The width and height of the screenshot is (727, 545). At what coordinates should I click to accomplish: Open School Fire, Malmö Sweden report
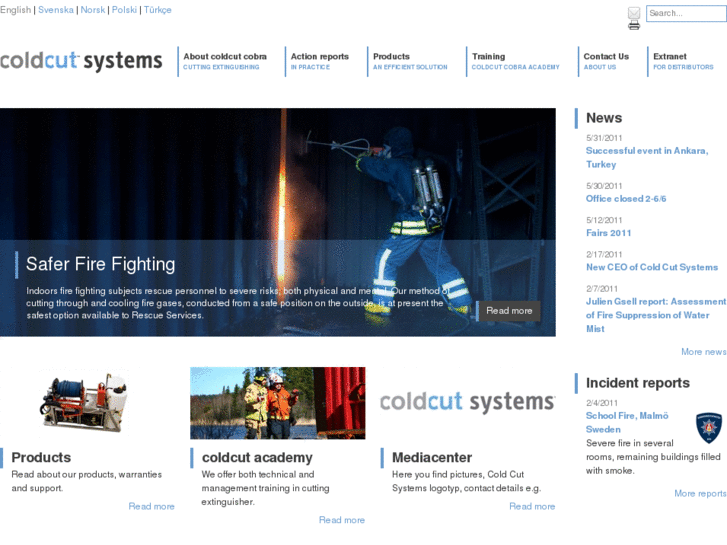click(627, 422)
